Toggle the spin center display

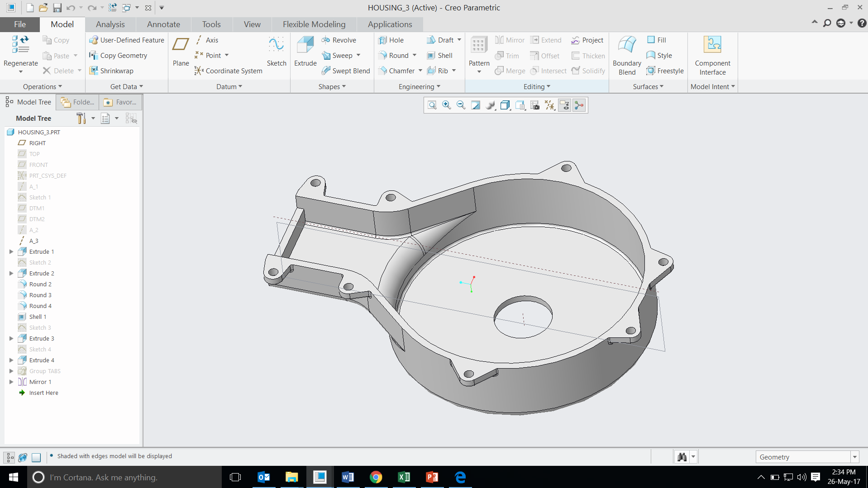[x=579, y=105]
